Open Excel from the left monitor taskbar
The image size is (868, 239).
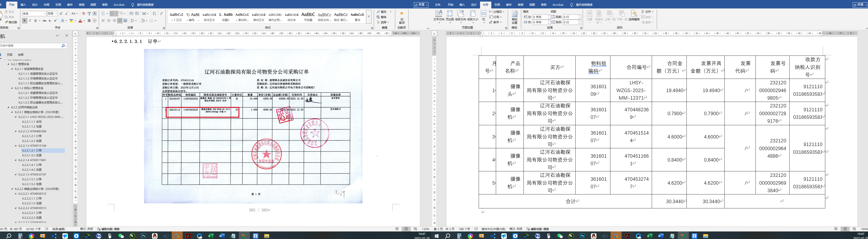tap(211, 236)
